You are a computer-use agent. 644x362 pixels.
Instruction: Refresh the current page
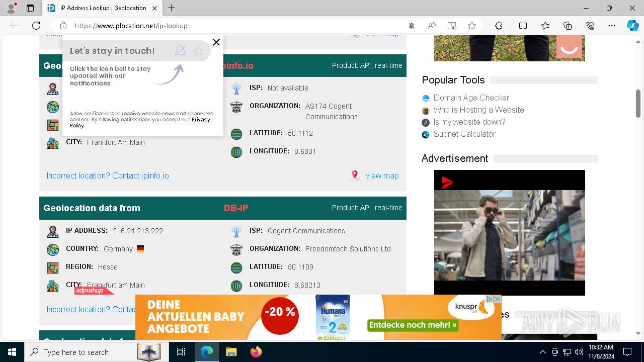[x=36, y=26]
